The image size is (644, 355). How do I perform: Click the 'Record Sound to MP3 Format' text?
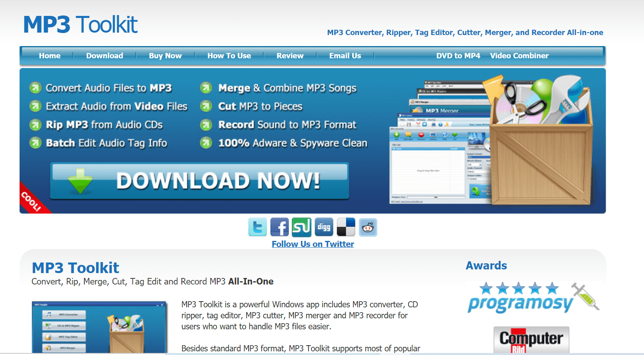click(287, 125)
